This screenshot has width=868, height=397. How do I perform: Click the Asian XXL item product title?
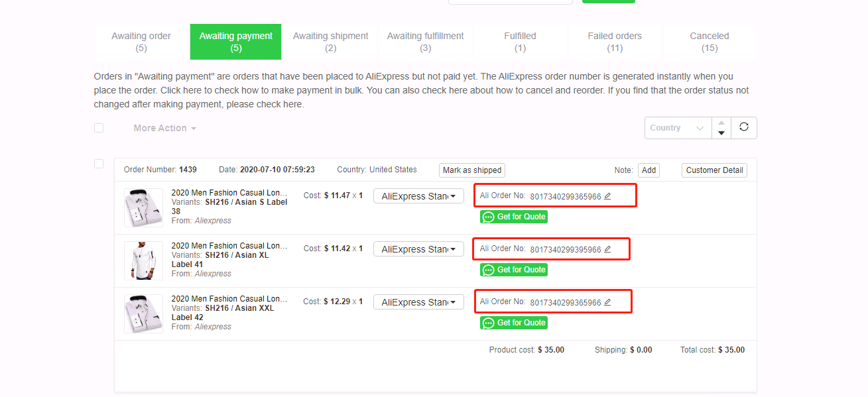[229, 299]
